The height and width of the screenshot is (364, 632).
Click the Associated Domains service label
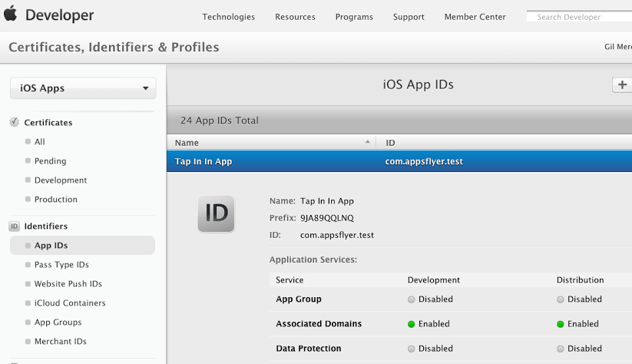[319, 324]
